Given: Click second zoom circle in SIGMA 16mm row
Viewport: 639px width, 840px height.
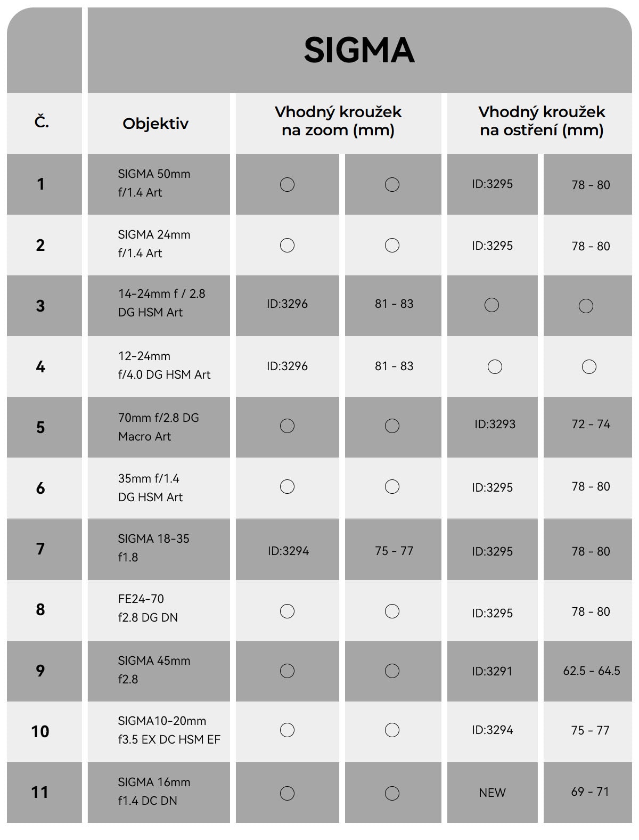Looking at the screenshot, I should (392, 793).
